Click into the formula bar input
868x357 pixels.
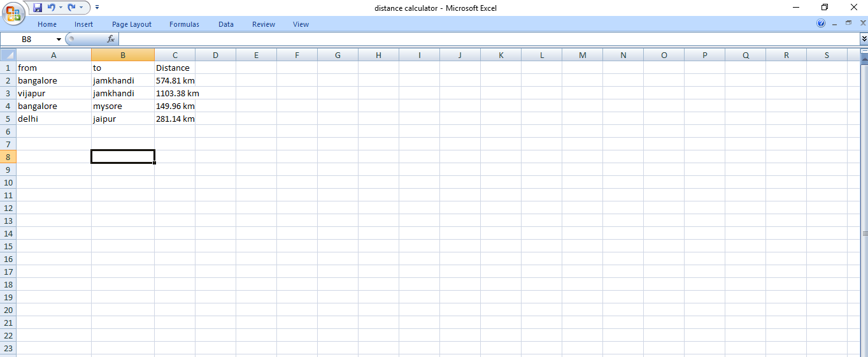click(x=488, y=39)
